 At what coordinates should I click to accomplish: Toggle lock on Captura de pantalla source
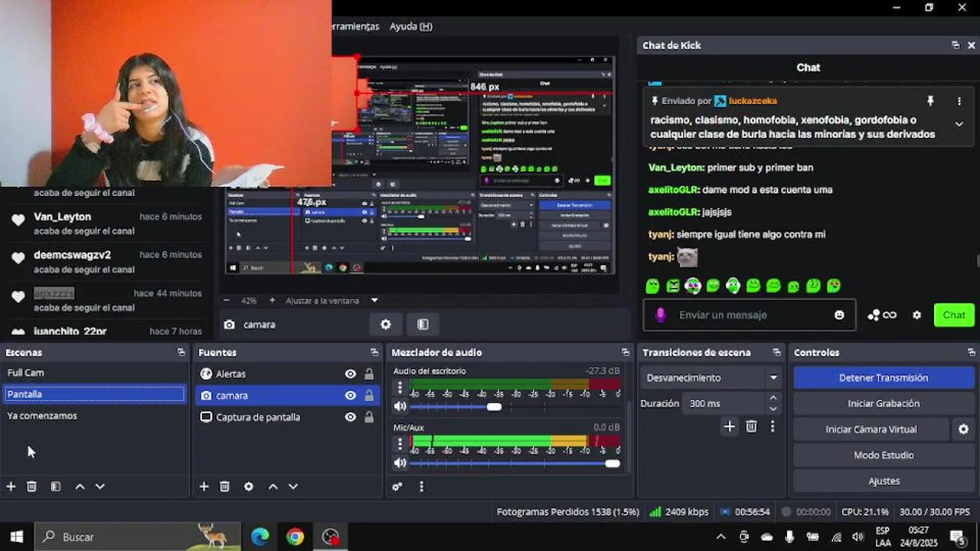[x=369, y=417]
